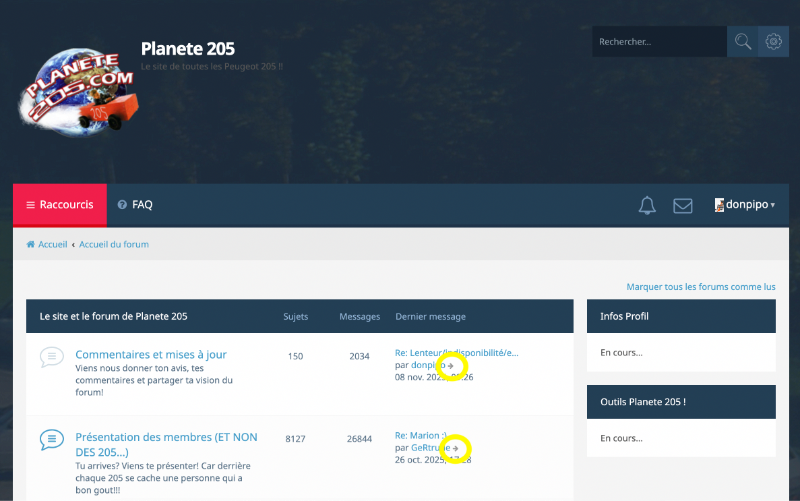Click the search magnifier icon
This screenshot has height=501, width=800.
(742, 42)
